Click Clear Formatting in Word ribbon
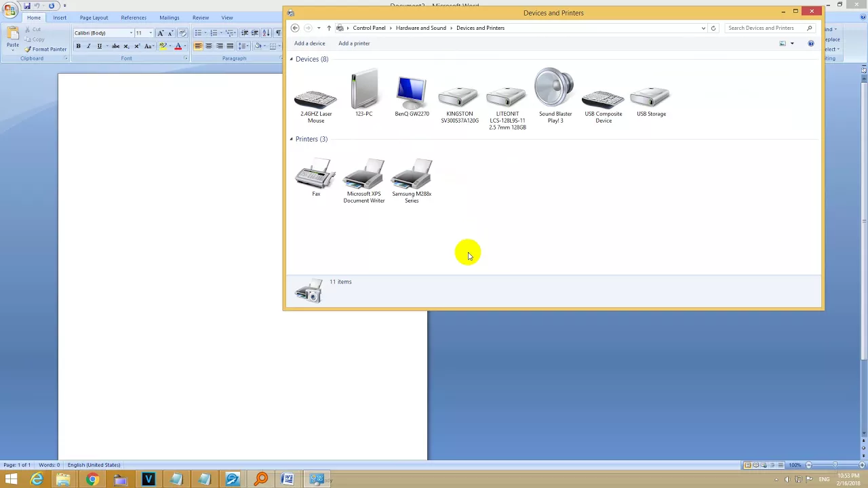The height and width of the screenshot is (488, 868). click(182, 33)
